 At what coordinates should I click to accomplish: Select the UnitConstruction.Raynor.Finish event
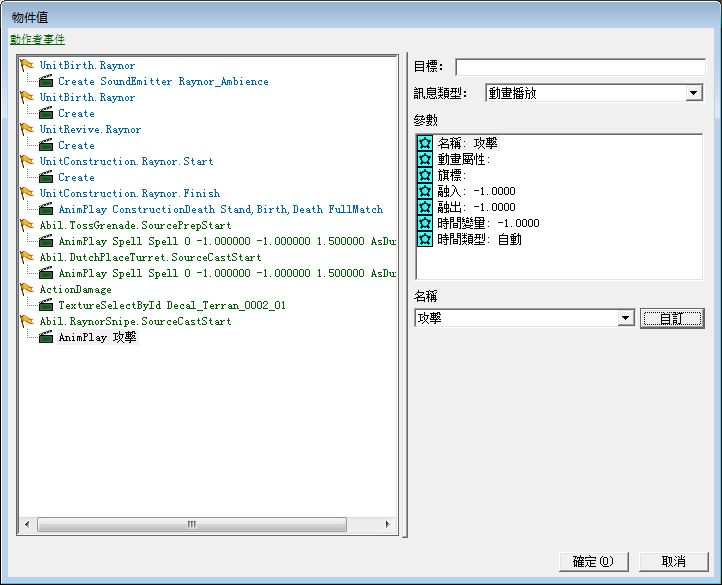[x=130, y=193]
